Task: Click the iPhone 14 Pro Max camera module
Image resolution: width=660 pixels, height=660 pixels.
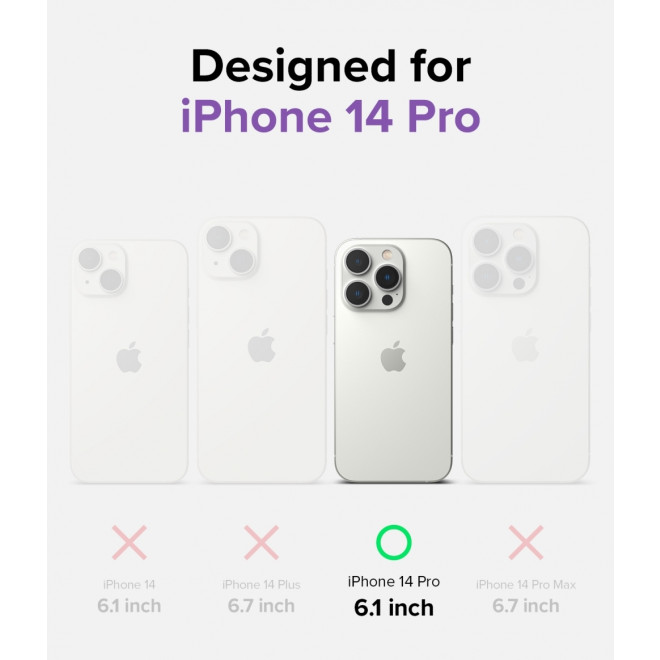Action: tap(503, 258)
